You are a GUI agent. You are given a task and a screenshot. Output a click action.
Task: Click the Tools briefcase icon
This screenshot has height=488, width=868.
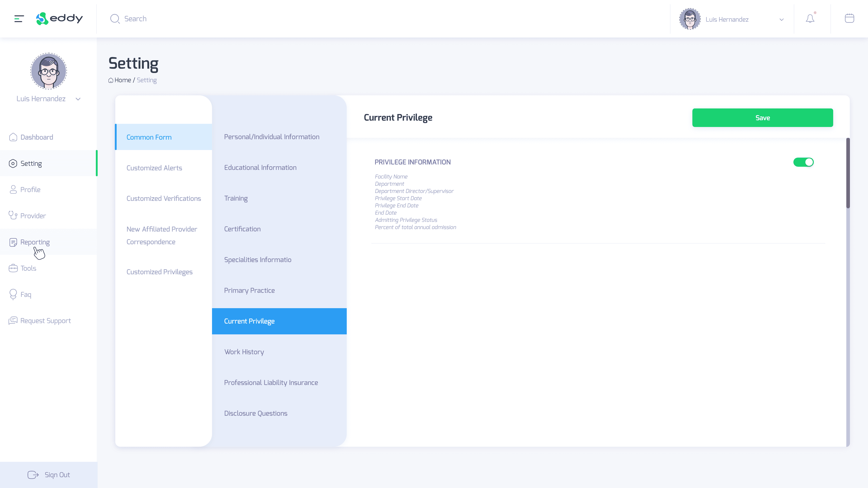click(x=13, y=268)
